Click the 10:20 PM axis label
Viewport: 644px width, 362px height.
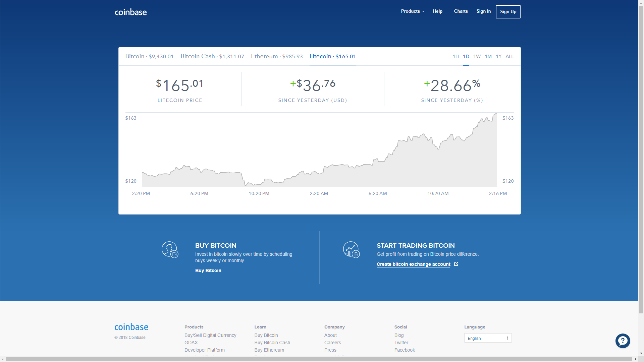tap(259, 193)
